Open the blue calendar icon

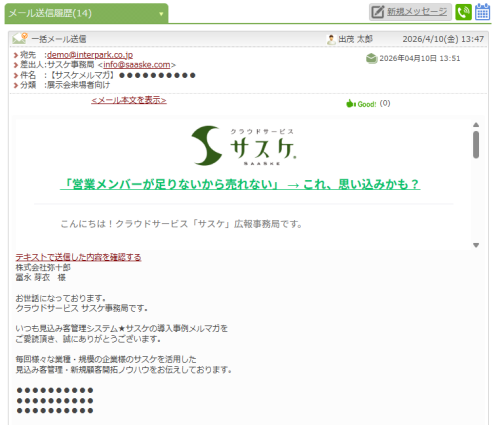click(482, 12)
